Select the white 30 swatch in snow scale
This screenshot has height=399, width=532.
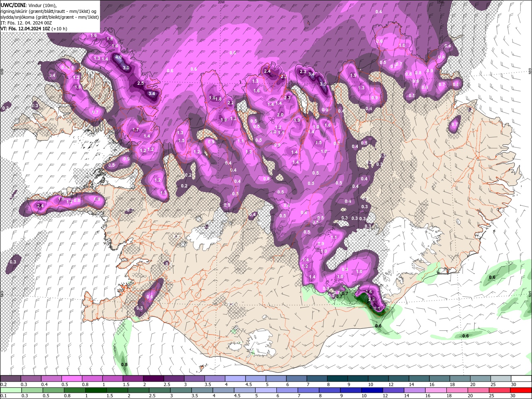tap(521, 379)
